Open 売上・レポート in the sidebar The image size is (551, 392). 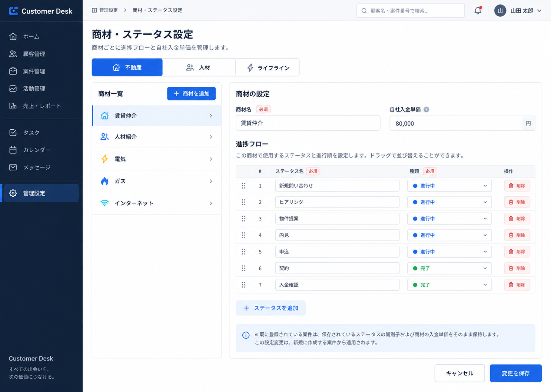click(x=41, y=106)
